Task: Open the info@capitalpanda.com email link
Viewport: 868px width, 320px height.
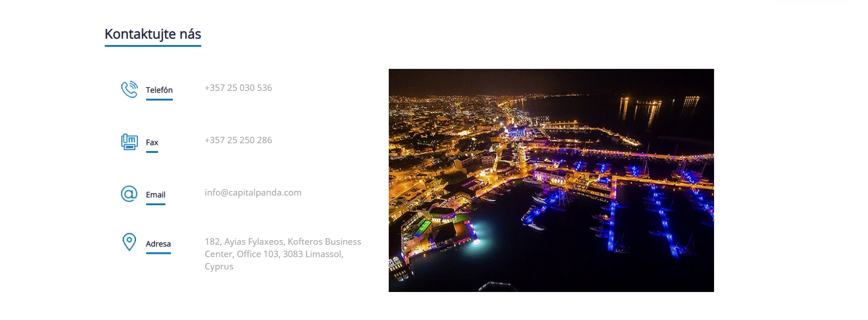Action: pyautogui.click(x=253, y=192)
